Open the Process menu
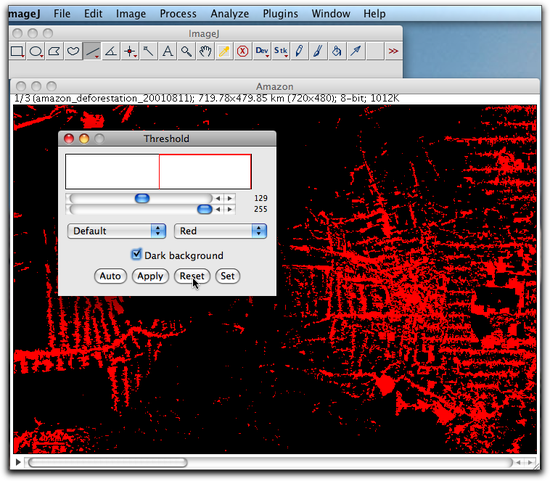This screenshot has height=481, width=550. pos(178,14)
